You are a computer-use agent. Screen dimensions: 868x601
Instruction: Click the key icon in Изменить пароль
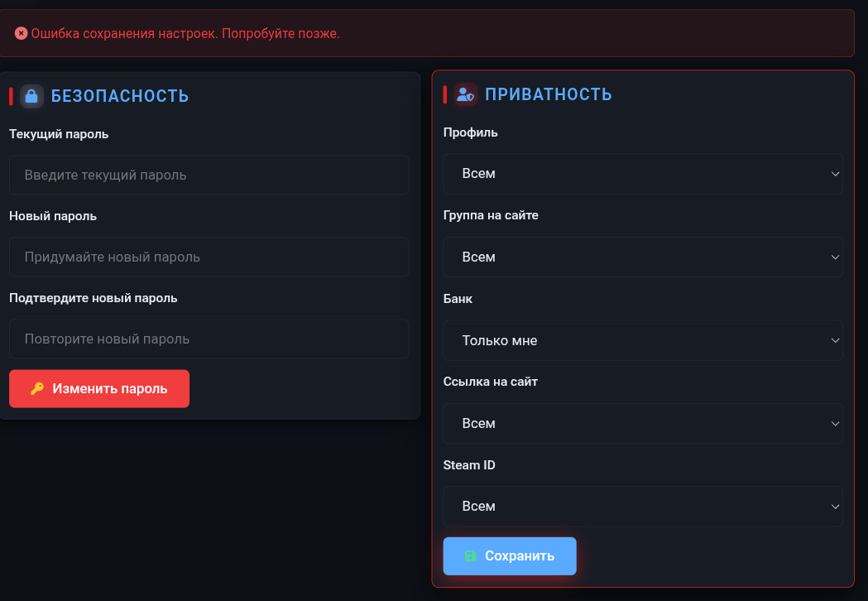[x=37, y=388]
